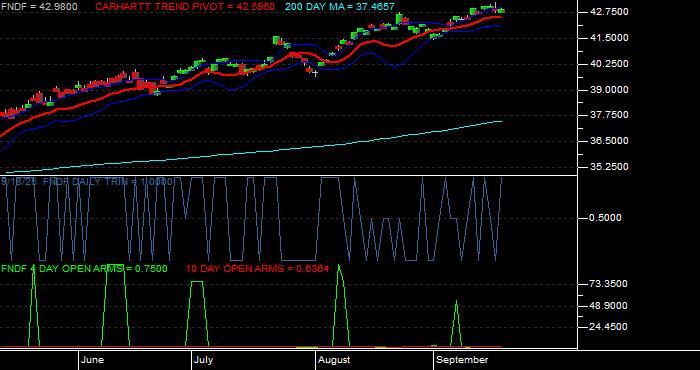700x370 pixels.
Task: Click the 10 DAY OPEN ARMS = 0.6364 label
Action: click(257, 268)
